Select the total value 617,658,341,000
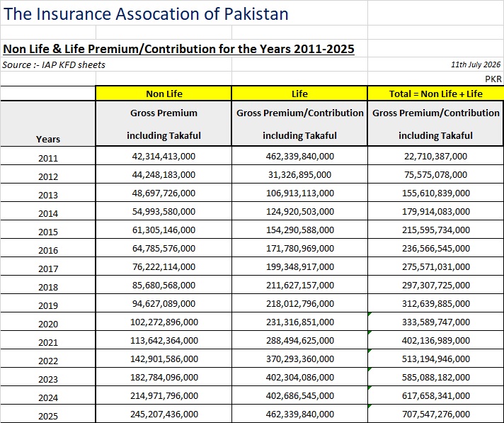 click(x=436, y=395)
